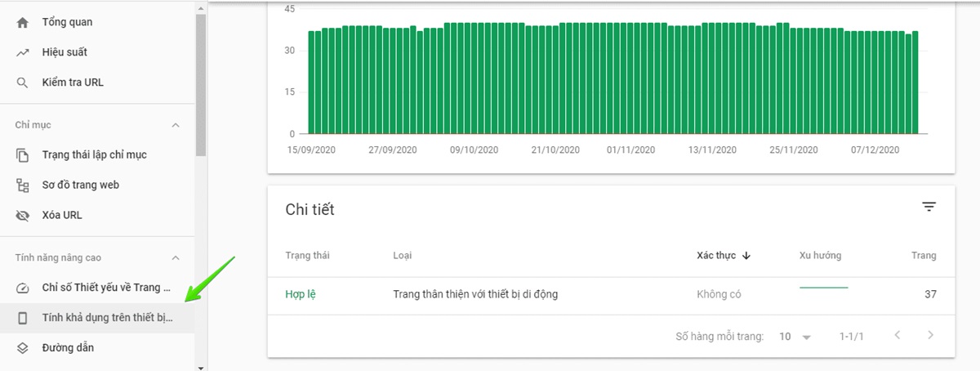Click the Xác thực column header

(716, 256)
